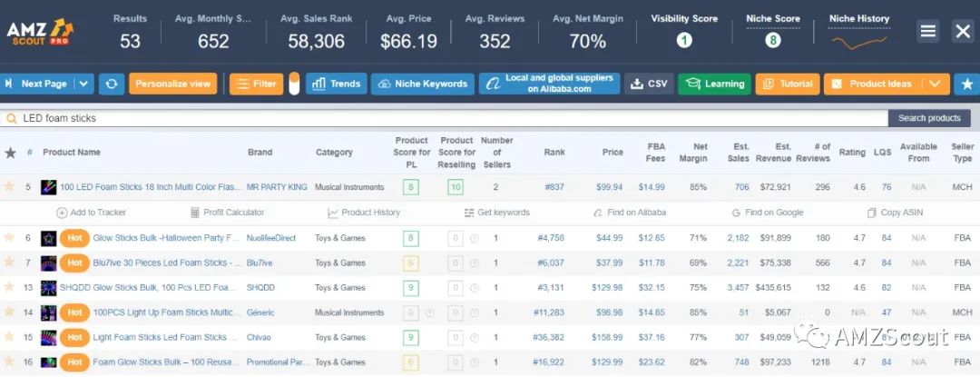Screen dimensions: 980x377
Task: Open Trends chart view
Action: tap(336, 84)
